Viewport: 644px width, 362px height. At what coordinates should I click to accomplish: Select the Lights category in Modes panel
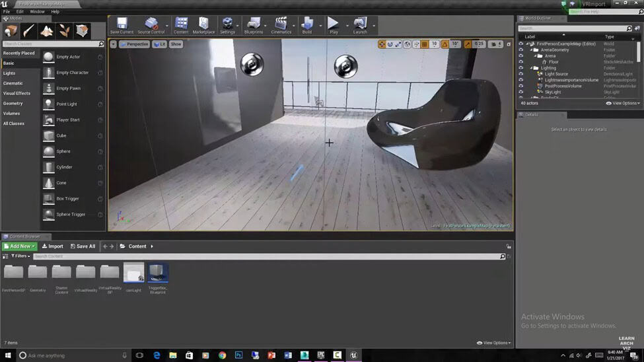point(9,73)
